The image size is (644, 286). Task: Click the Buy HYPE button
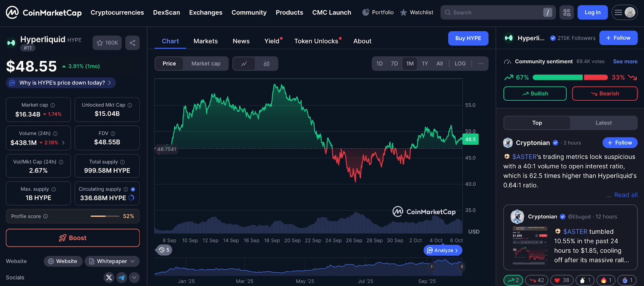click(x=468, y=38)
